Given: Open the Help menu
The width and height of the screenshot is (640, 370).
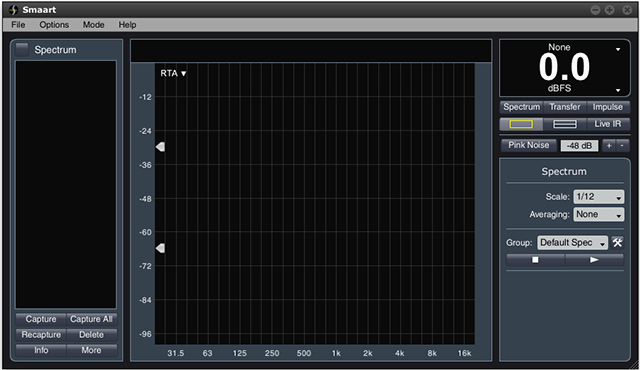Looking at the screenshot, I should (x=127, y=25).
